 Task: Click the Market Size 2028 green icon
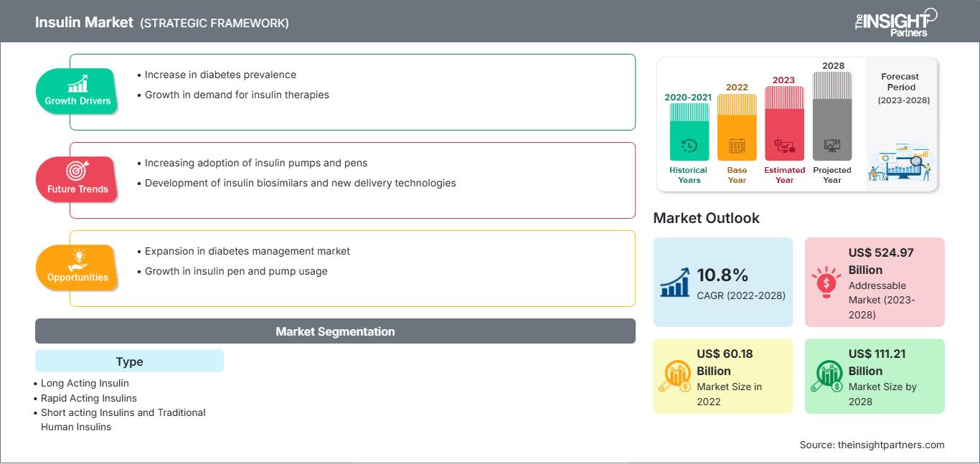(x=827, y=377)
